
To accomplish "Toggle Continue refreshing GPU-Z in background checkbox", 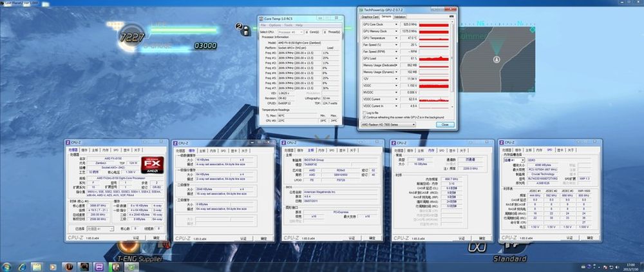I will point(365,117).
